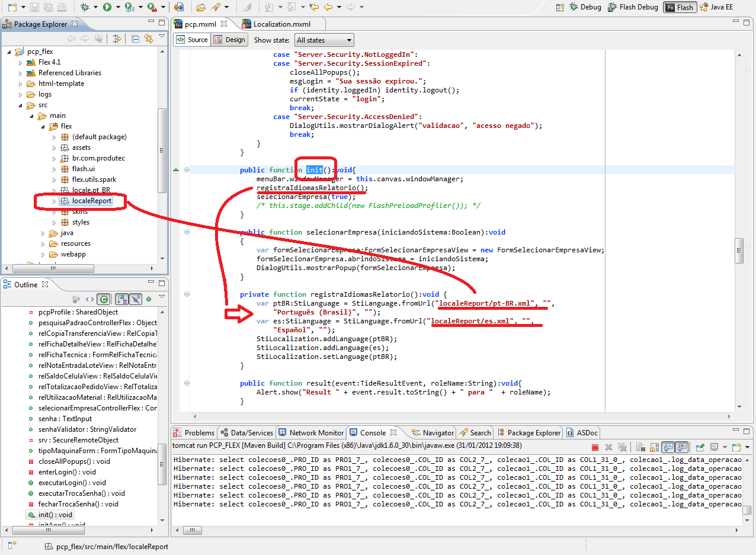Close the Outline view
This screenshot has width=756, height=555.
[x=44, y=285]
